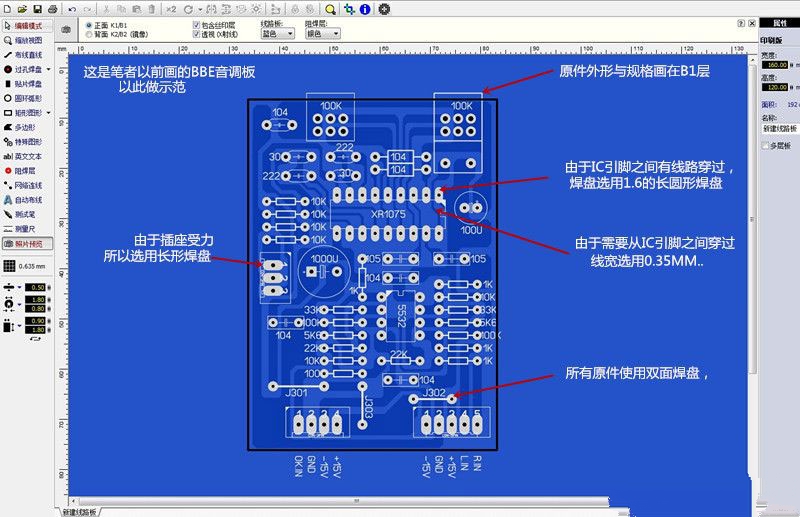The width and height of the screenshot is (800, 517).
Task: Create a new file with the blank page icon
Action: pos(7,9)
